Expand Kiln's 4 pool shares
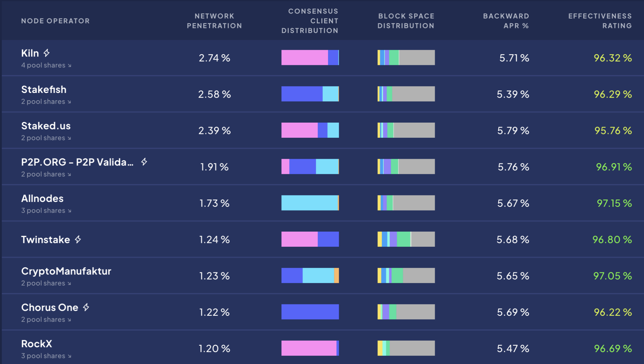Image resolution: width=644 pixels, height=364 pixels. (x=46, y=65)
